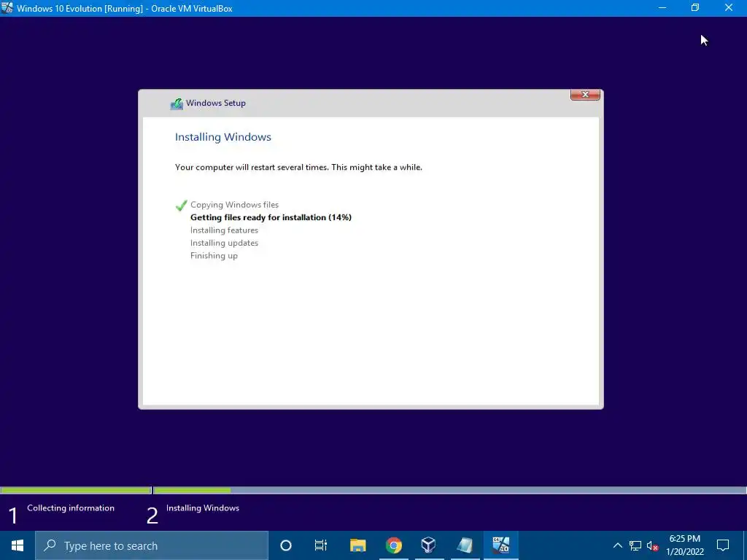This screenshot has width=747, height=560.
Task: Open the Action Center notifications
Action: (723, 545)
